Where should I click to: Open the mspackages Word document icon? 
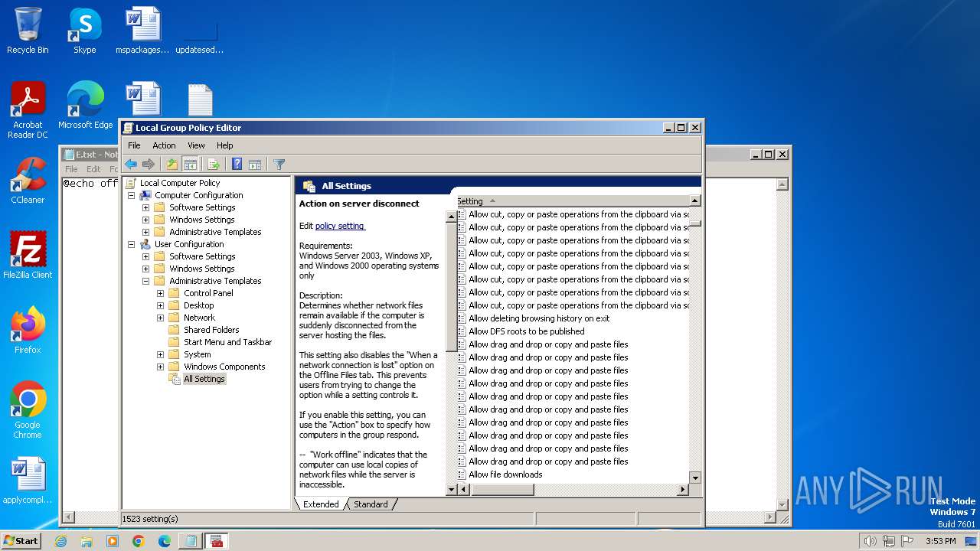pos(142,31)
